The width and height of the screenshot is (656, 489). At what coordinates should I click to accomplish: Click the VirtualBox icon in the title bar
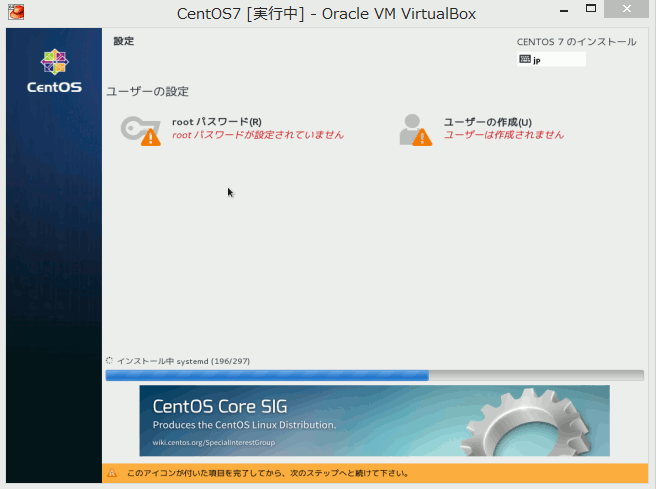click(x=15, y=13)
